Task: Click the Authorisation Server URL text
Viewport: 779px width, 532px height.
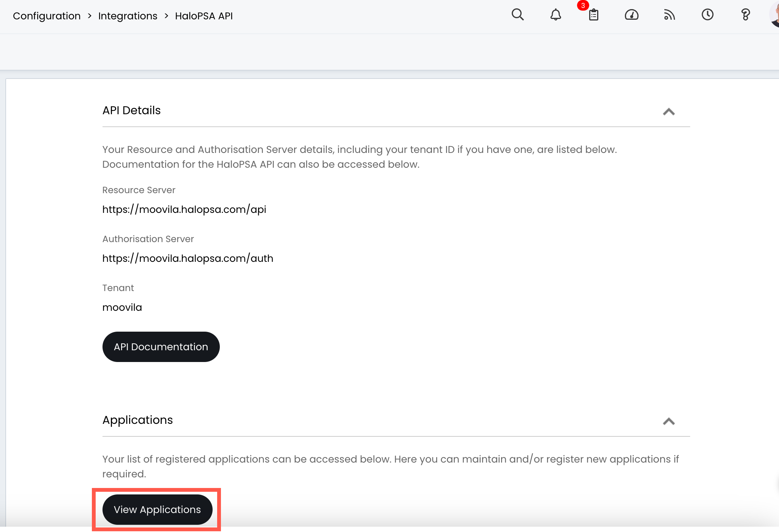Action: 188,258
